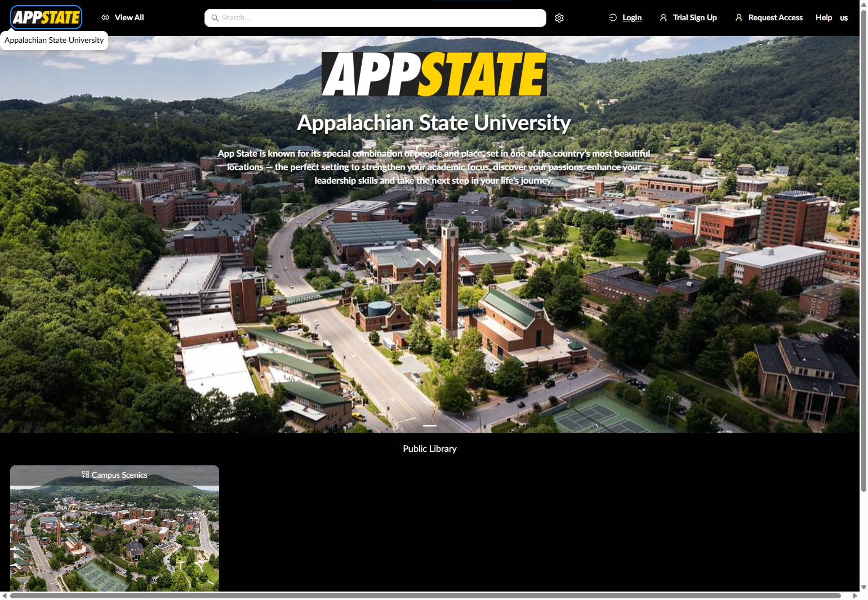The height and width of the screenshot is (600, 868).
Task: Click the "App State is known for" description text
Action: click(434, 167)
